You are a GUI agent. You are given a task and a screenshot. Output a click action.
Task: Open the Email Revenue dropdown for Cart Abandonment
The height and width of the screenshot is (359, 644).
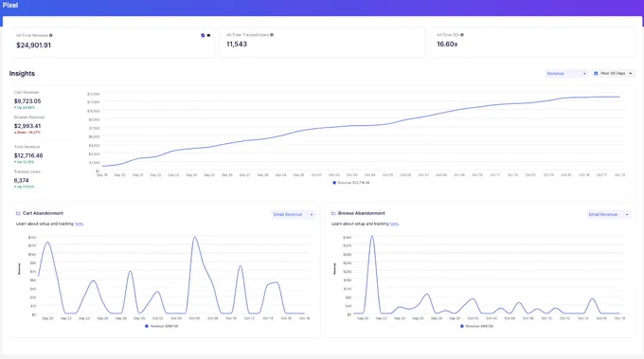coord(294,214)
